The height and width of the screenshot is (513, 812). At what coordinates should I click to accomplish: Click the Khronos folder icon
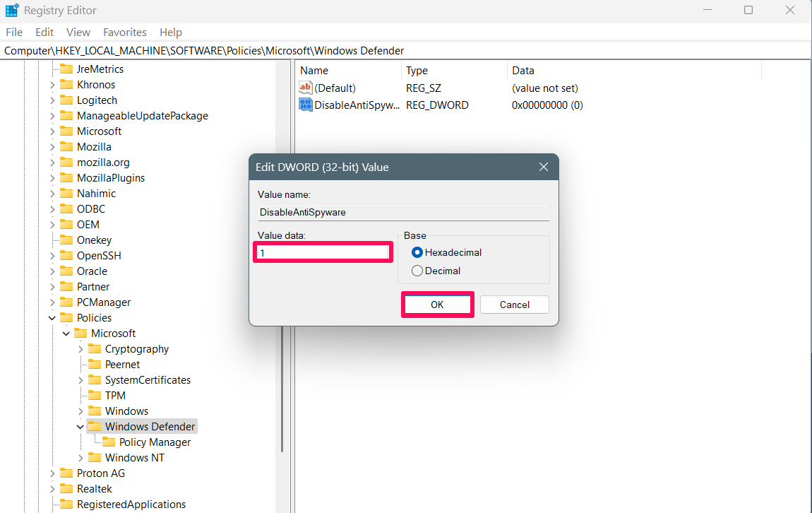click(x=66, y=85)
